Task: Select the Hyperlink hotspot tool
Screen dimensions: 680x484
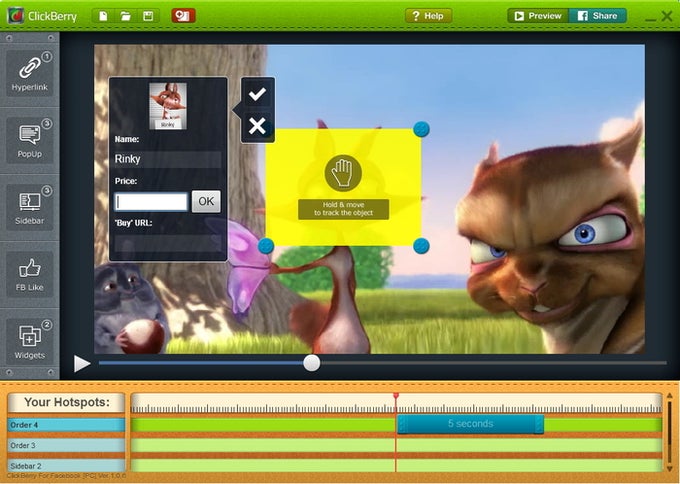Action: point(29,72)
